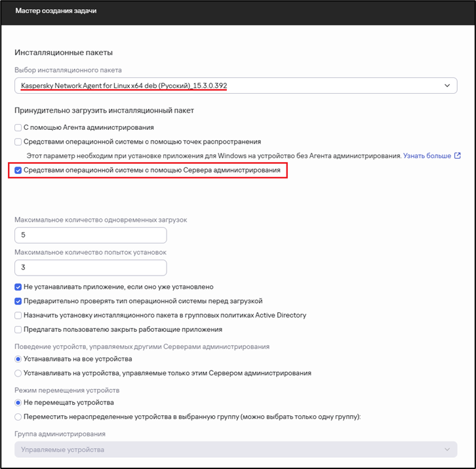Open the 'Узнать больше' link
Viewport: 476px width, 469px height.
click(x=427, y=156)
